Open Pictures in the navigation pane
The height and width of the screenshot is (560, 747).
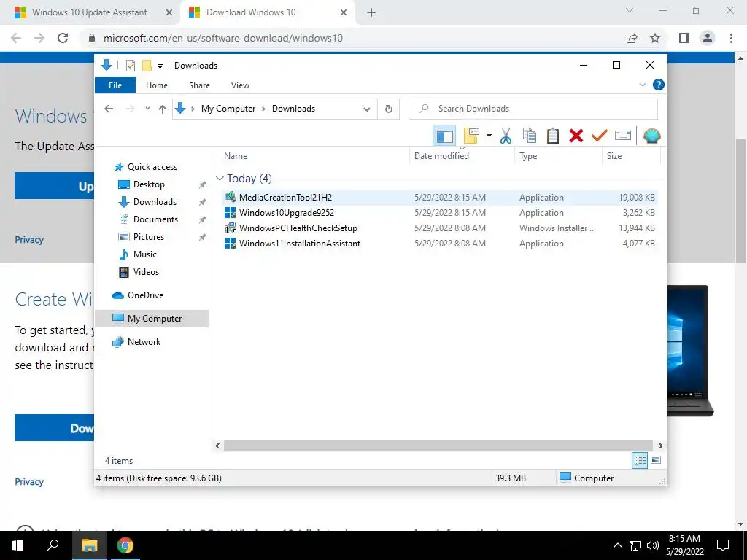[x=149, y=237]
